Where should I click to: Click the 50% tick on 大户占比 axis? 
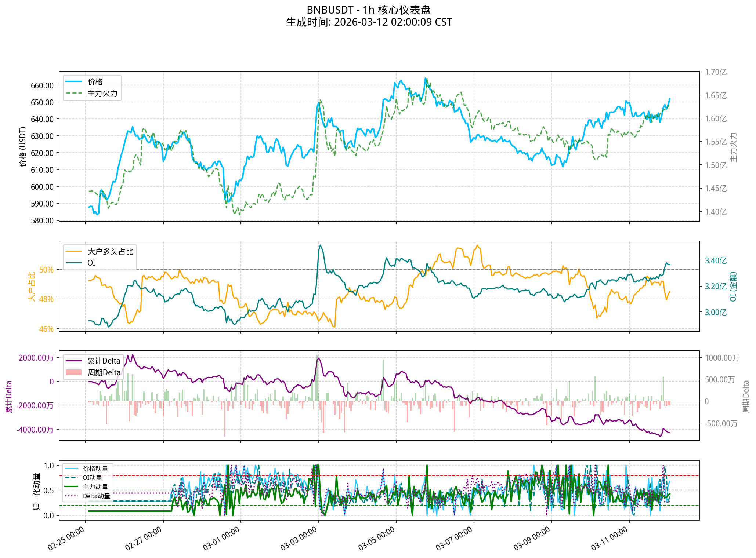click(x=46, y=270)
